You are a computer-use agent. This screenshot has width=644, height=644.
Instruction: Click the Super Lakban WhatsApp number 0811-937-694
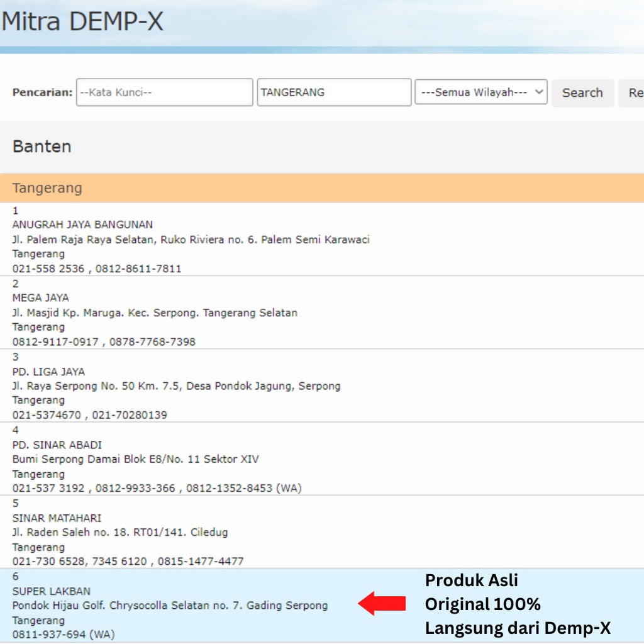[64, 635]
